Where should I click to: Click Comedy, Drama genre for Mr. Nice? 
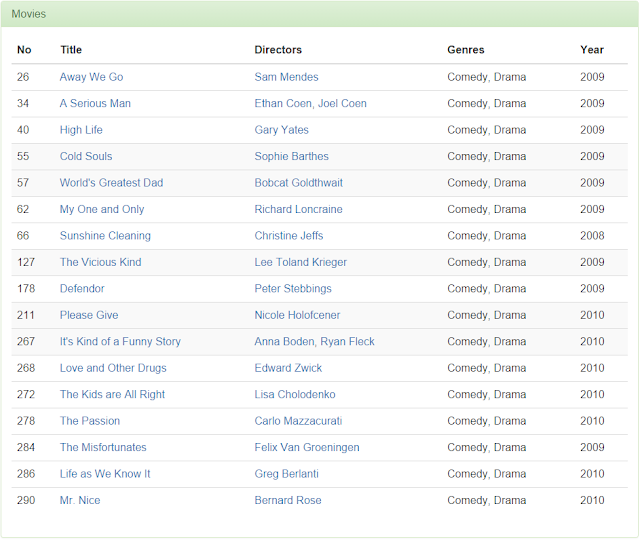click(487, 500)
